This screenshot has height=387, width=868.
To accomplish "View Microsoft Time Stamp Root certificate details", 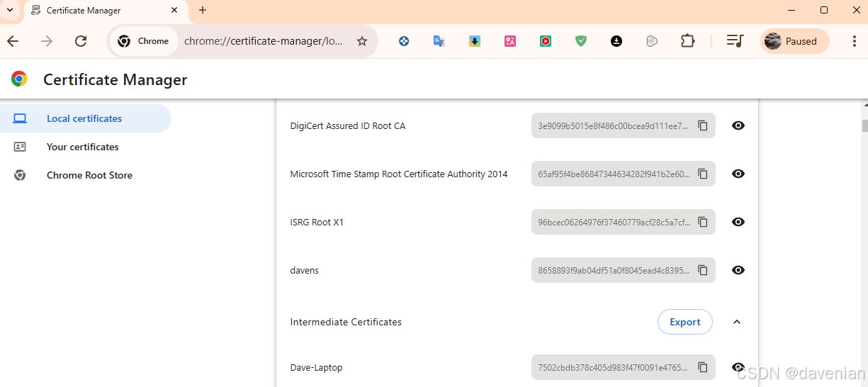I will [x=738, y=174].
